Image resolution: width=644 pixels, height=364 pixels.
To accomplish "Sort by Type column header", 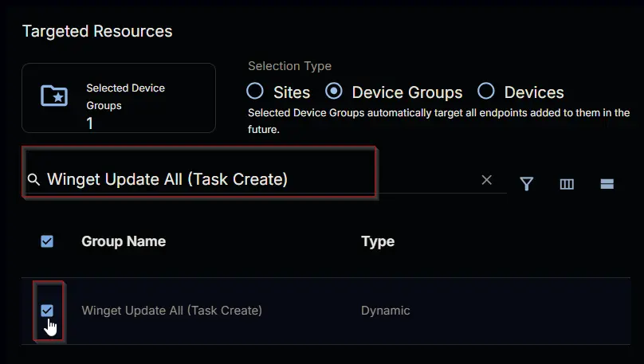I will [x=378, y=241].
